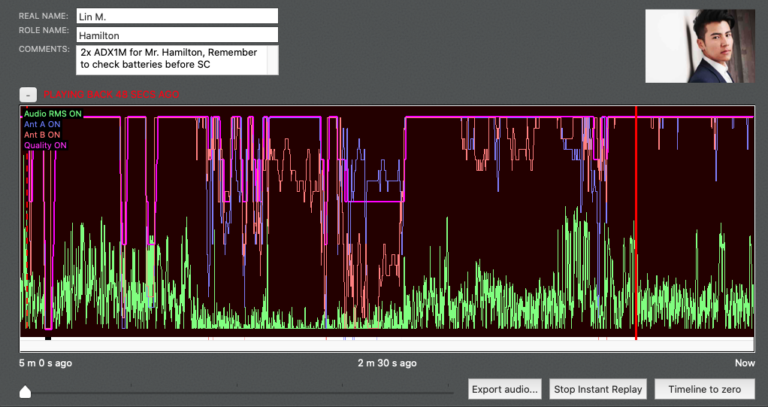Open the performer photo thumbnail

click(x=699, y=46)
